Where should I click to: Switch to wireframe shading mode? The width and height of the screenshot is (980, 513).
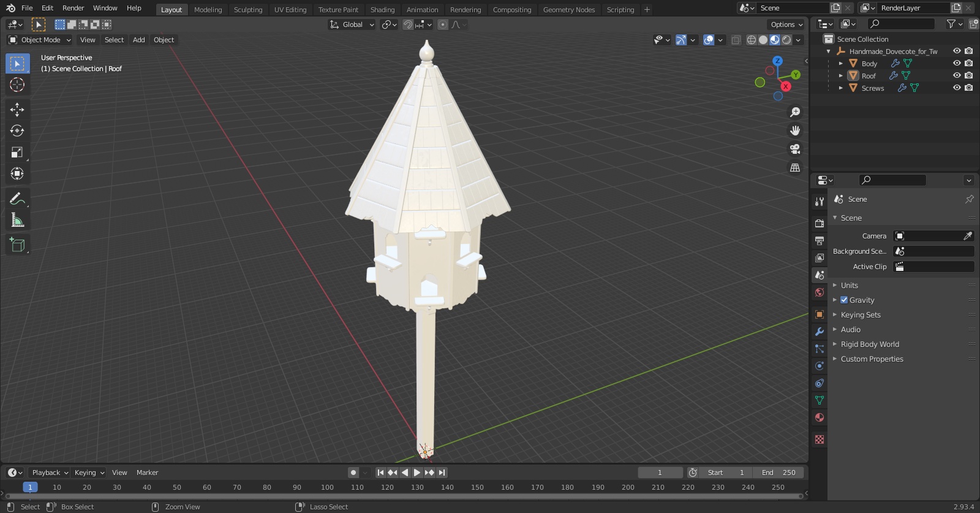pos(751,40)
